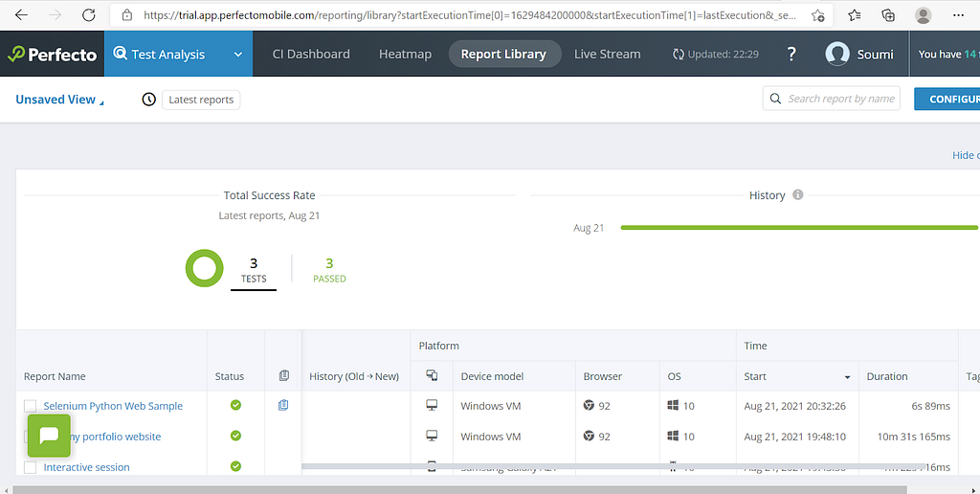The height and width of the screenshot is (494, 980).
Task: Click the browser address bar URL
Action: [x=470, y=15]
